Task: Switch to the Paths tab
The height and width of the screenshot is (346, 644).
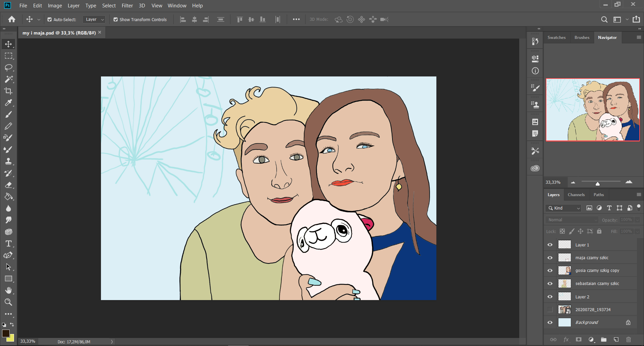Action: pyautogui.click(x=598, y=194)
